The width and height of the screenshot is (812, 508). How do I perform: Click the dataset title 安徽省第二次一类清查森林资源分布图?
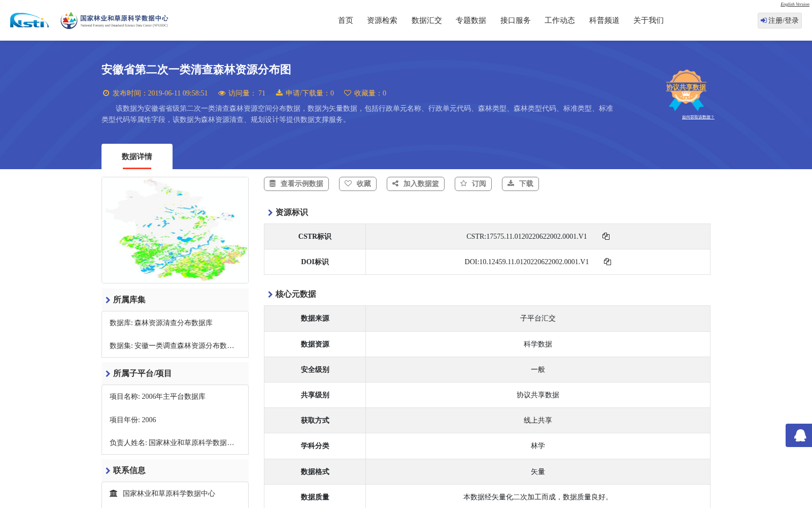(196, 70)
